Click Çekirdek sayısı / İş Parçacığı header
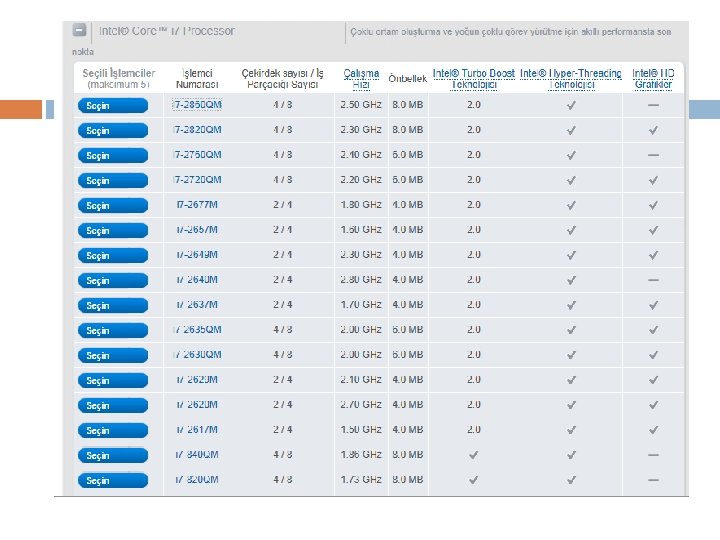Screen dimensions: 720x540 click(282, 79)
